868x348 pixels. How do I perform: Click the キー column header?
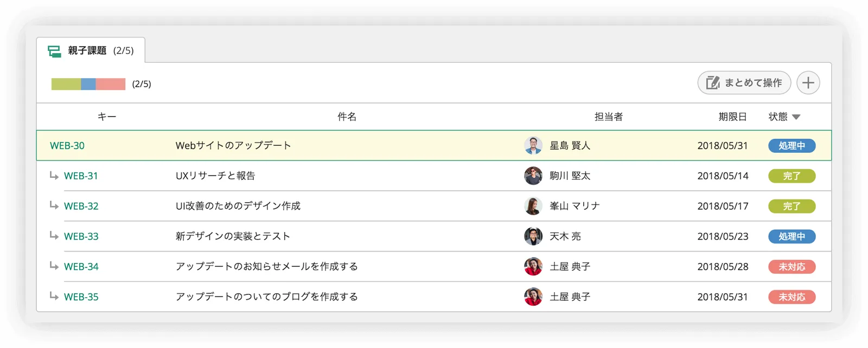[107, 117]
